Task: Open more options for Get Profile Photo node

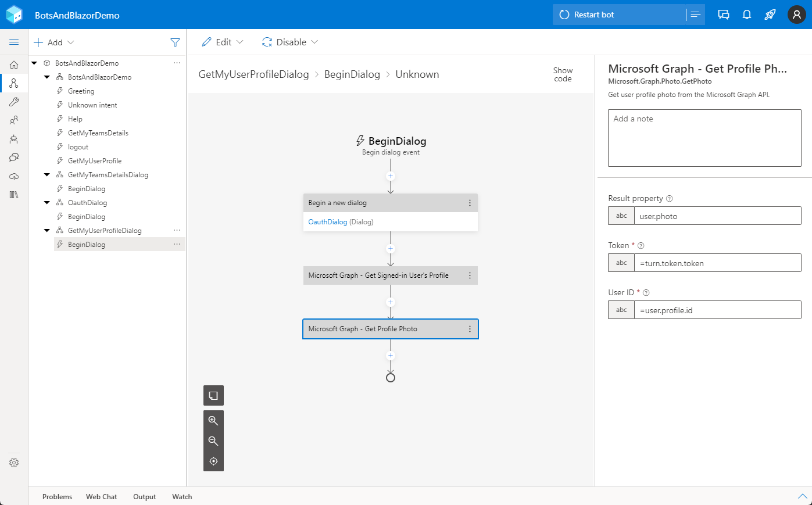Action: [470, 329]
